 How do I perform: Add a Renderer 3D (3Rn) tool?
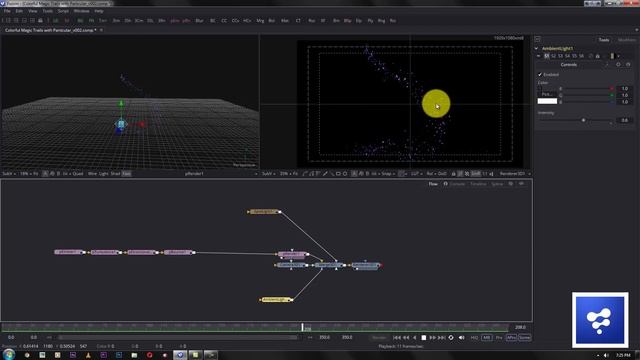point(162,20)
